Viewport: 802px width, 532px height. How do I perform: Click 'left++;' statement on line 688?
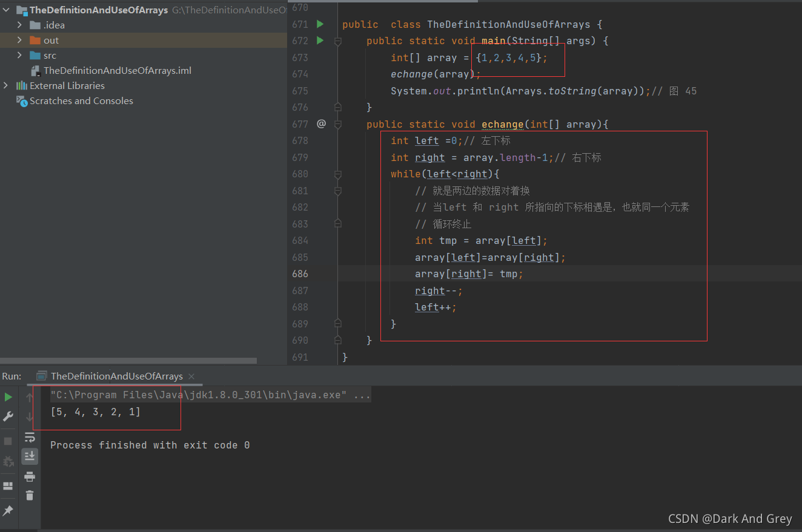coord(436,307)
